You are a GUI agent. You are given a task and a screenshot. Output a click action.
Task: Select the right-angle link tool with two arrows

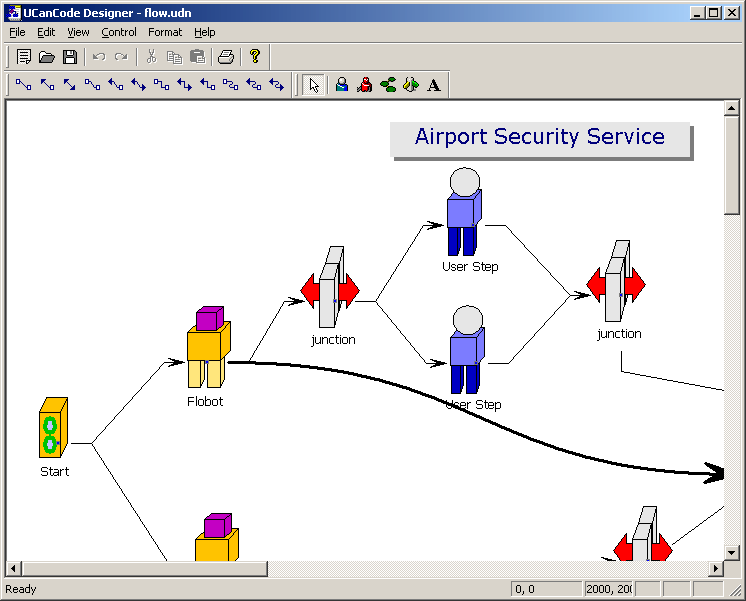tap(185, 85)
